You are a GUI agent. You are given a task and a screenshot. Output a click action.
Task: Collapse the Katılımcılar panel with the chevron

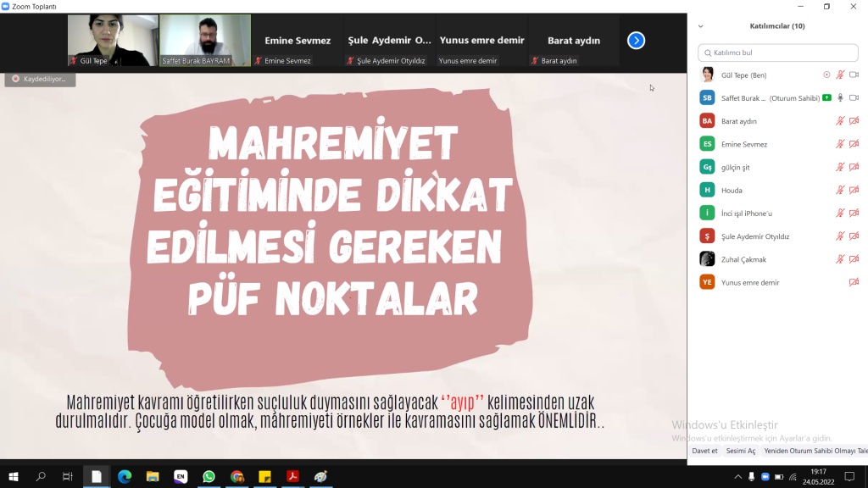pyautogui.click(x=700, y=26)
